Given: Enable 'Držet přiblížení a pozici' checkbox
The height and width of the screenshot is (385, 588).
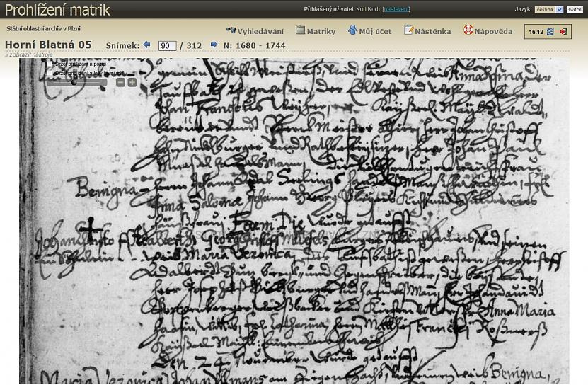Looking at the screenshot, I should point(50,64).
